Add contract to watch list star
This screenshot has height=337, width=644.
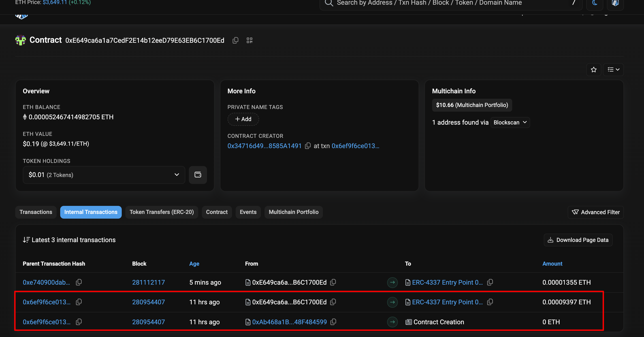tap(593, 70)
